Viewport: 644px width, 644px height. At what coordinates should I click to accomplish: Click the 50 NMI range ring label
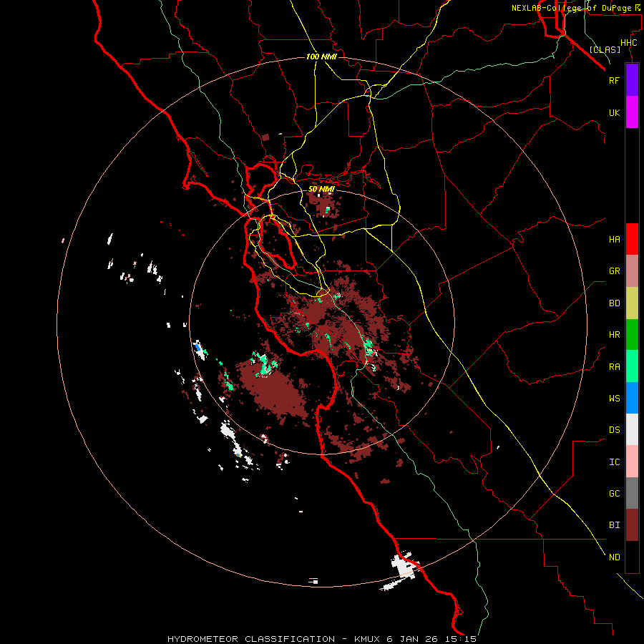click(321, 189)
